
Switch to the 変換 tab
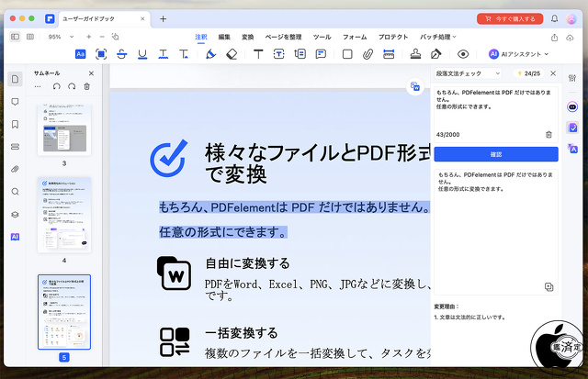click(x=247, y=37)
